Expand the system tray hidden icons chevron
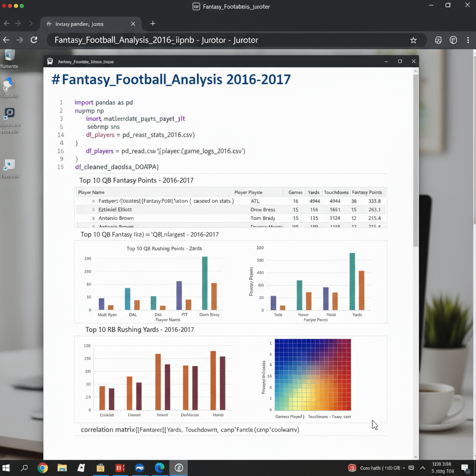This screenshot has width=476, height=476. 423,468
